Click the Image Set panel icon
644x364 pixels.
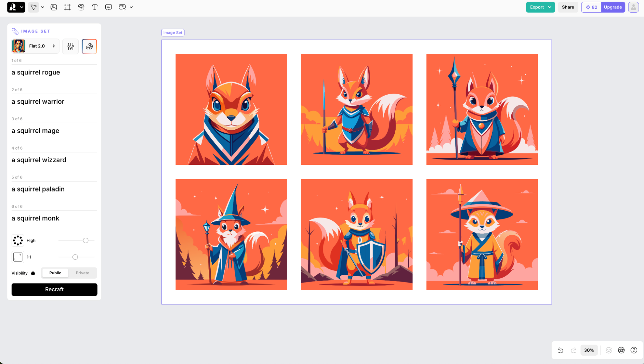click(x=15, y=31)
